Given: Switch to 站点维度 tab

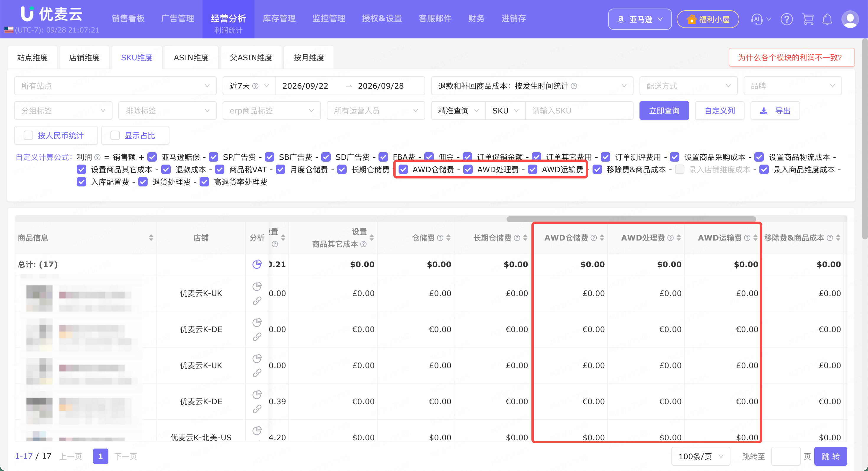Looking at the screenshot, I should (x=33, y=58).
